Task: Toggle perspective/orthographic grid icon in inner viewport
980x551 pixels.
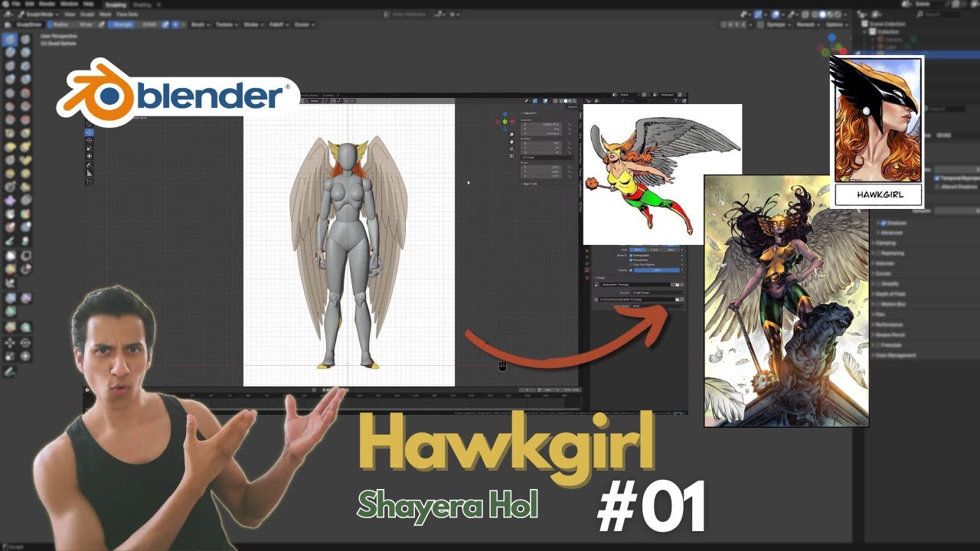Action: 511,156
